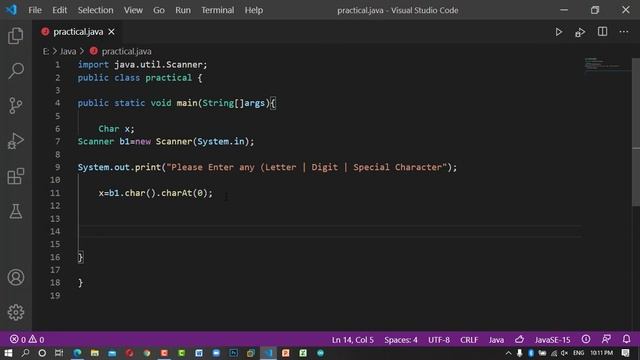Open Excel from taskbar

303,353
